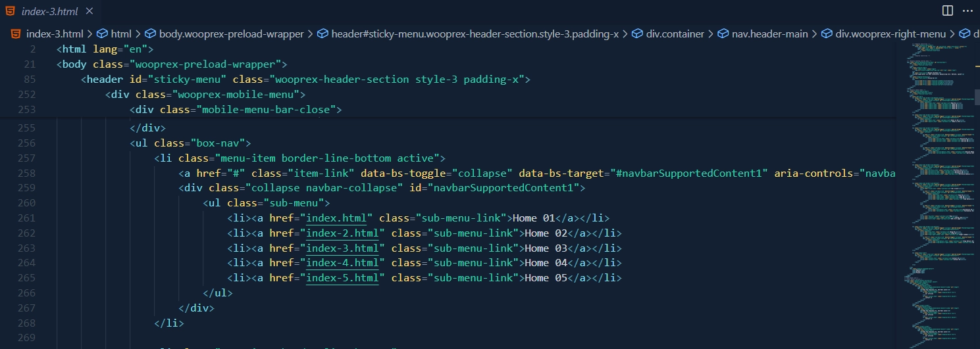This screenshot has height=349, width=980.
Task: Click the Split Editor Right icon
Action: pos(948,11)
